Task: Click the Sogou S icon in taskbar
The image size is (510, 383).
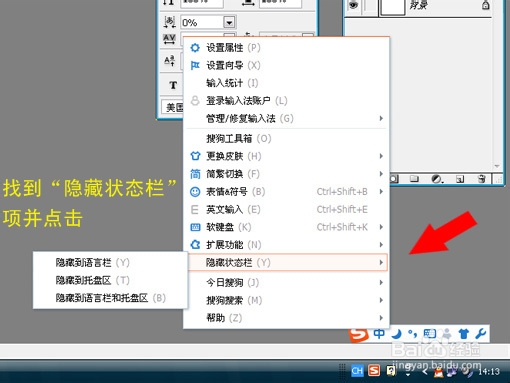Action: click(374, 370)
